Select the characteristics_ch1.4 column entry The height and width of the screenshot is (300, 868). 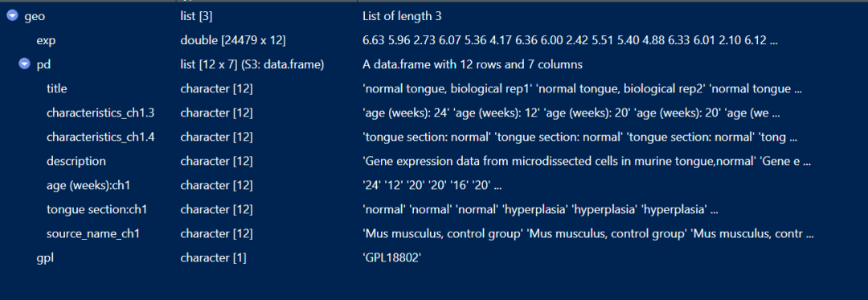(x=100, y=138)
